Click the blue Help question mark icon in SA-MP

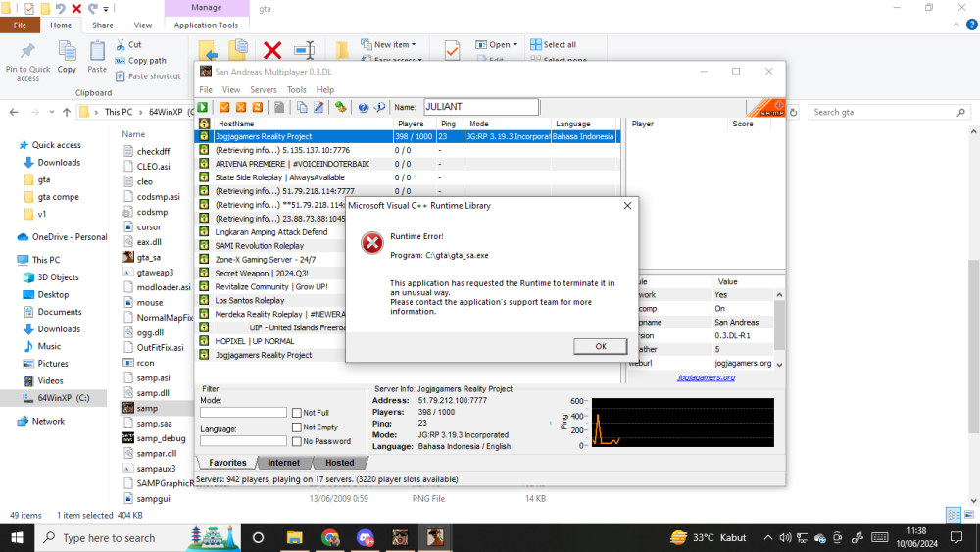click(x=364, y=107)
